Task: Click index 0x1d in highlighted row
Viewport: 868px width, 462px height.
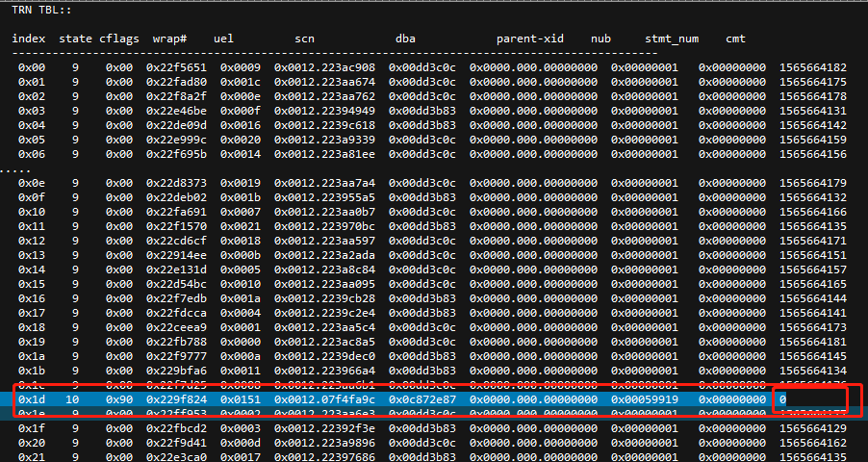Action: 32,399
